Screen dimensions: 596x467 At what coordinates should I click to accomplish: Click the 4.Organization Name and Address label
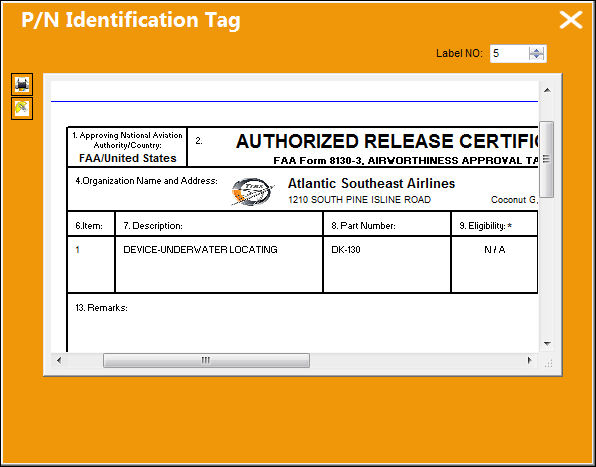tap(146, 181)
